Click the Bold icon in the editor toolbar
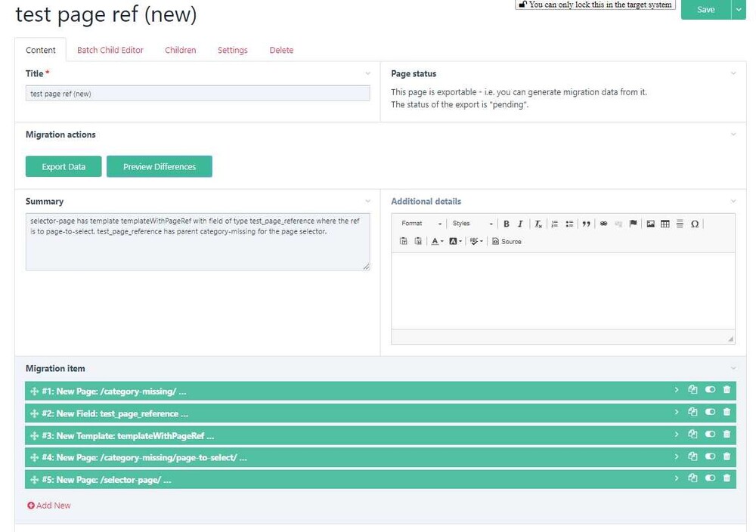This screenshot has height=532, width=756. coord(506,224)
